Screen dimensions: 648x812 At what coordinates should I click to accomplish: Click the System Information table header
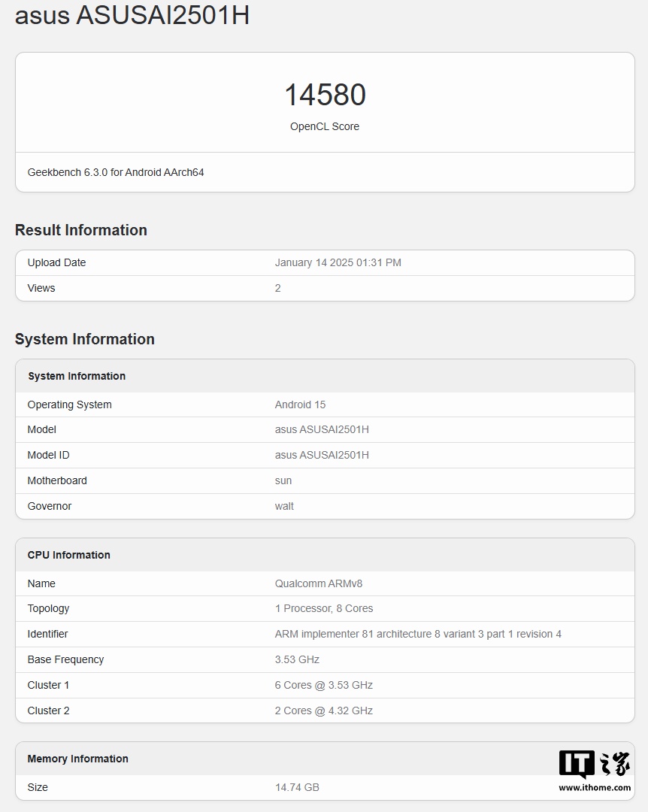tap(77, 376)
